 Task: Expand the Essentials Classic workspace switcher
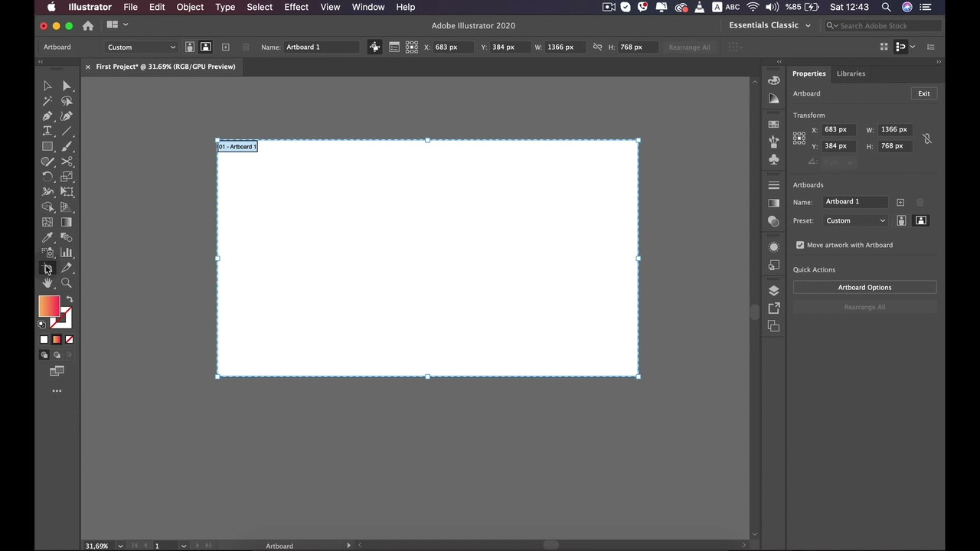769,25
